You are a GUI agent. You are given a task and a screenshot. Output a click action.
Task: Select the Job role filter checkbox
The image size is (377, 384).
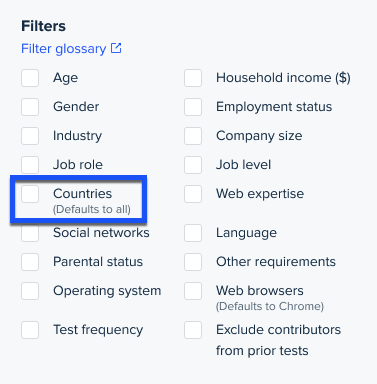click(x=30, y=165)
